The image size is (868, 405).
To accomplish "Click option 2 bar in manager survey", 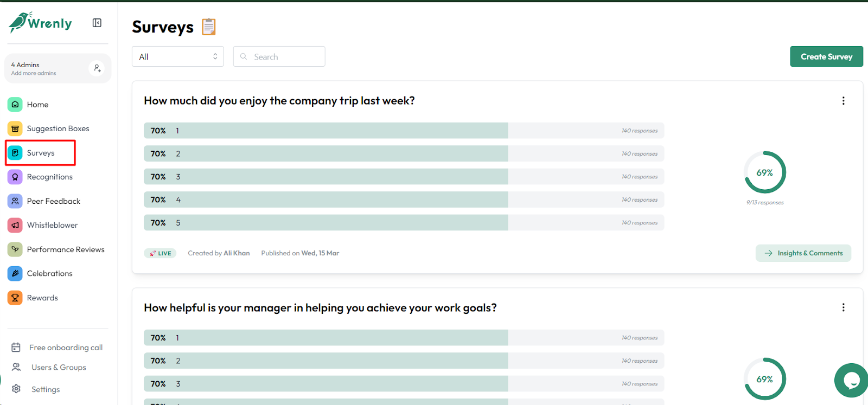I will click(404, 361).
